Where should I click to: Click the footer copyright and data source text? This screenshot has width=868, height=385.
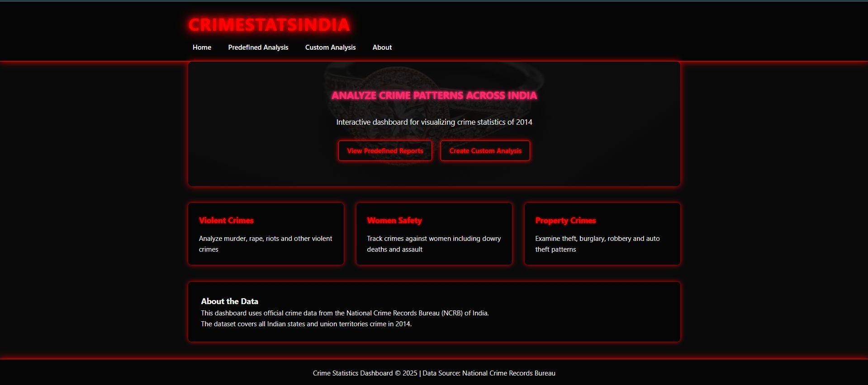point(434,373)
